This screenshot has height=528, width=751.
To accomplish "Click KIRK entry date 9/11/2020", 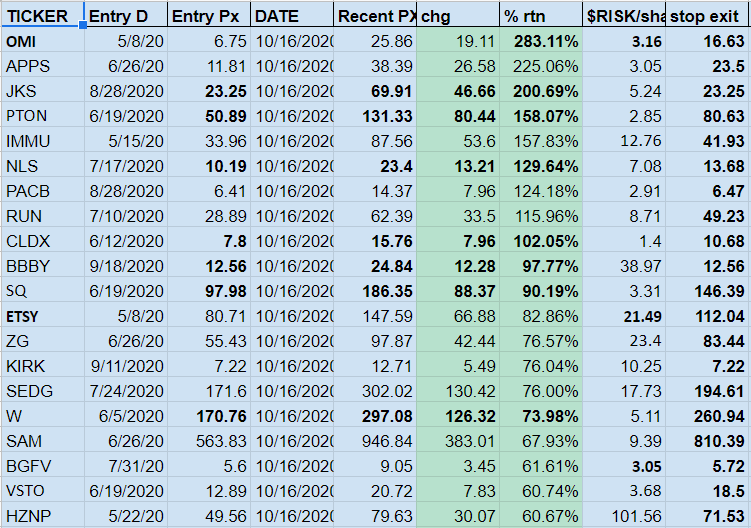I will tap(126, 366).
